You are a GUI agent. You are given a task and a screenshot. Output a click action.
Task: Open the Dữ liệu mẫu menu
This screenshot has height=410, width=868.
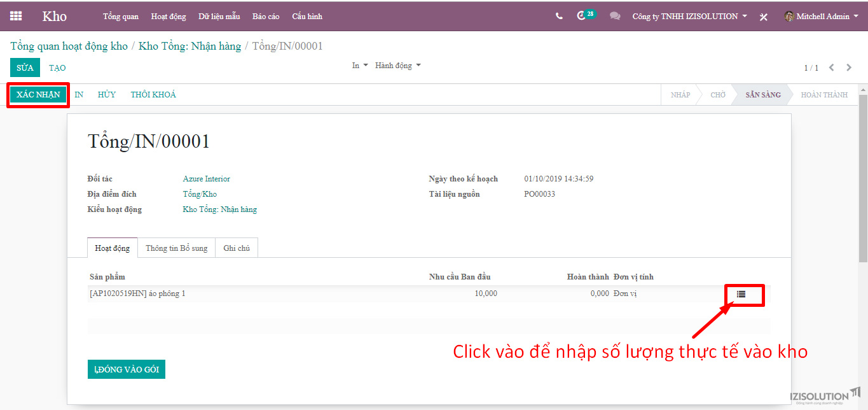219,16
